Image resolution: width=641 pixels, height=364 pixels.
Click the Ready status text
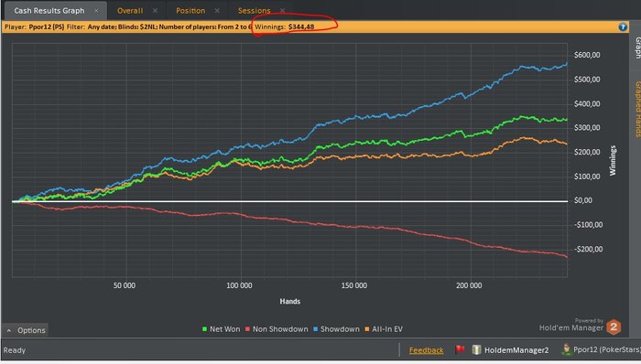(15, 350)
